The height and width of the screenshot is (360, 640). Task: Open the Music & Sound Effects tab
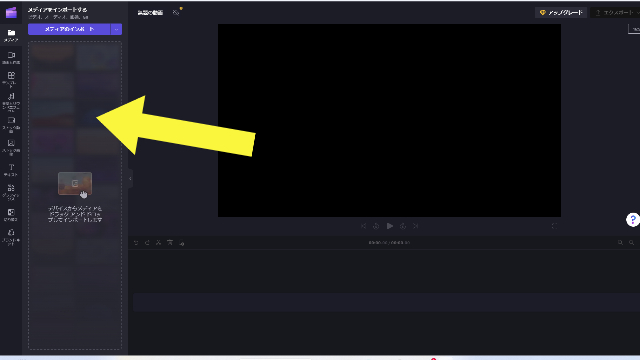11,102
